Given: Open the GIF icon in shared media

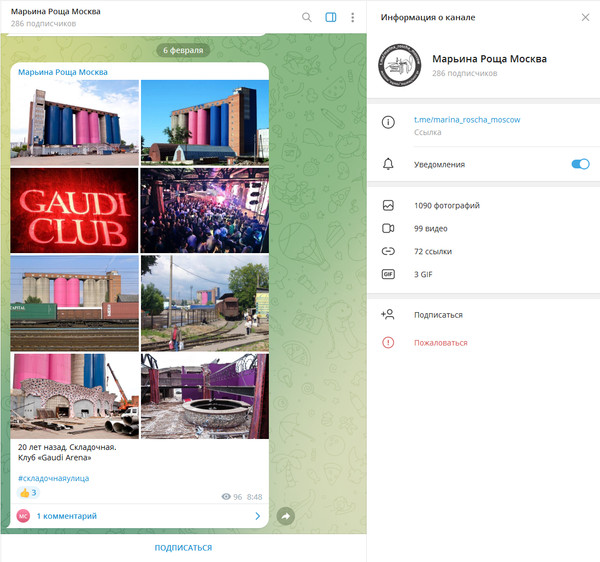Looking at the screenshot, I should coord(388,274).
